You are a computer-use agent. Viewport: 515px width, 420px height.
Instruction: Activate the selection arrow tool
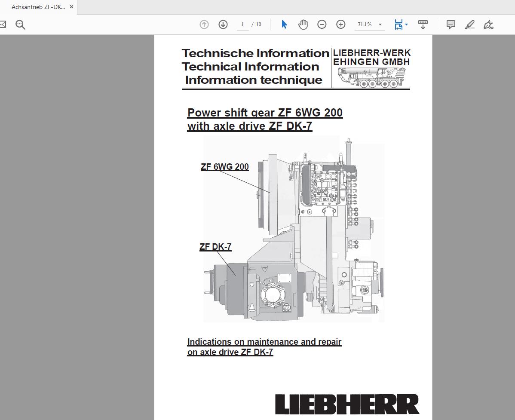coord(285,25)
